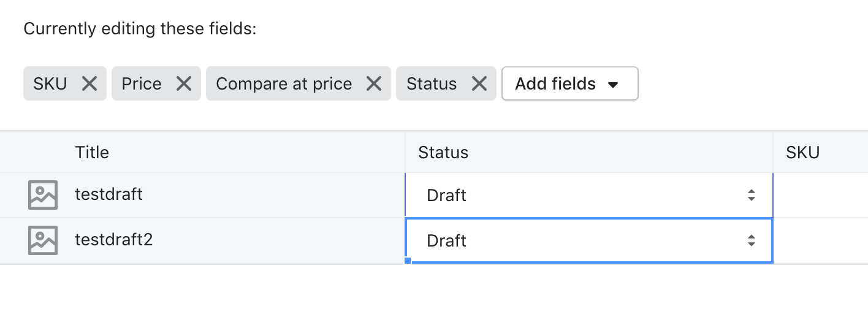Open the testdraft product title
868x314 pixels.
(108, 194)
